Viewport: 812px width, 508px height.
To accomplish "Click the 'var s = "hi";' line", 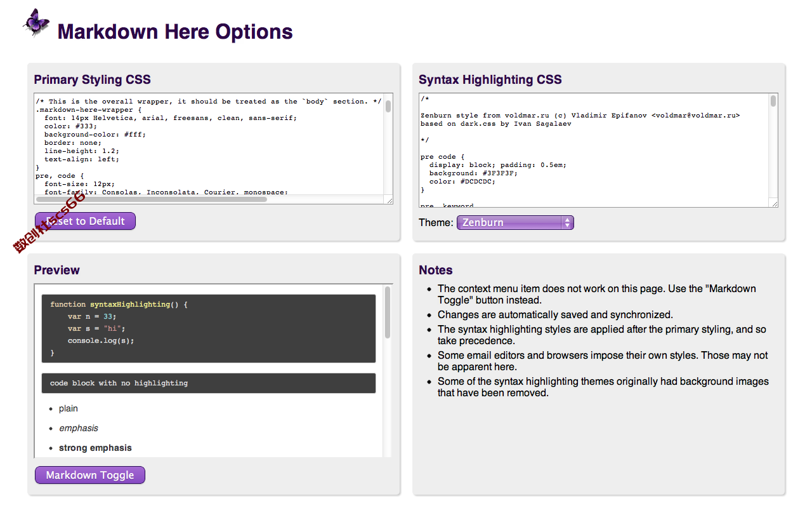I will click(x=96, y=328).
